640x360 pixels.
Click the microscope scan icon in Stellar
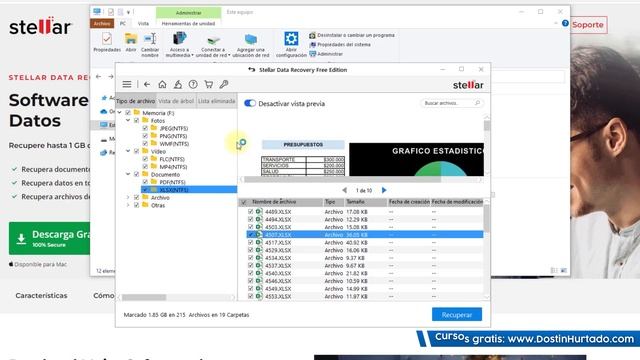tap(178, 84)
